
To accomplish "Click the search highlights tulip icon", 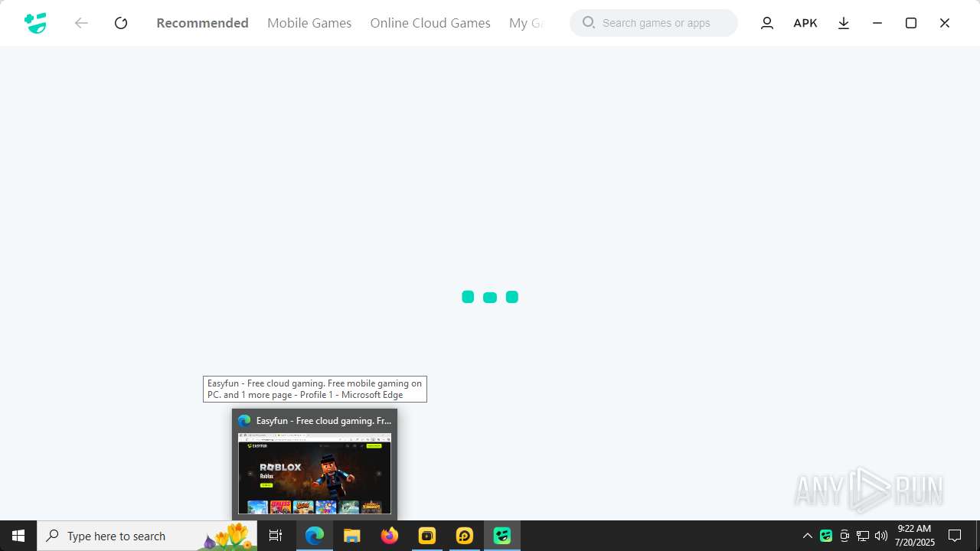I will 228,536.
